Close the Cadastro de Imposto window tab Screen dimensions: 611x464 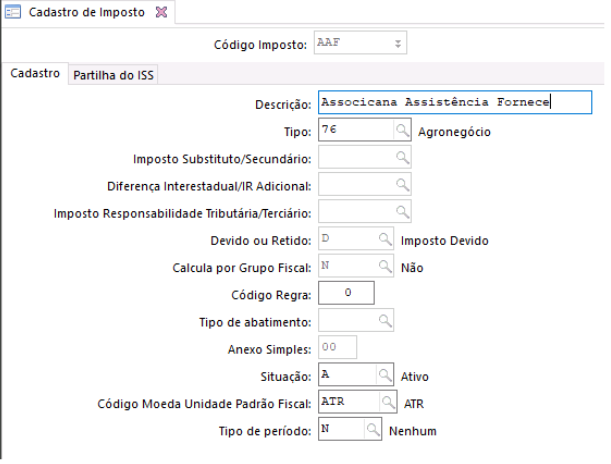coord(161,12)
